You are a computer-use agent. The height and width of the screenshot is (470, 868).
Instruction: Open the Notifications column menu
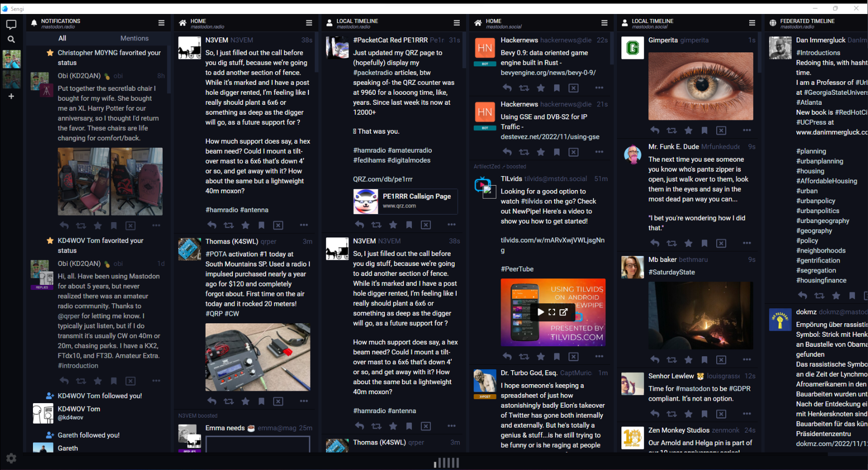click(161, 23)
